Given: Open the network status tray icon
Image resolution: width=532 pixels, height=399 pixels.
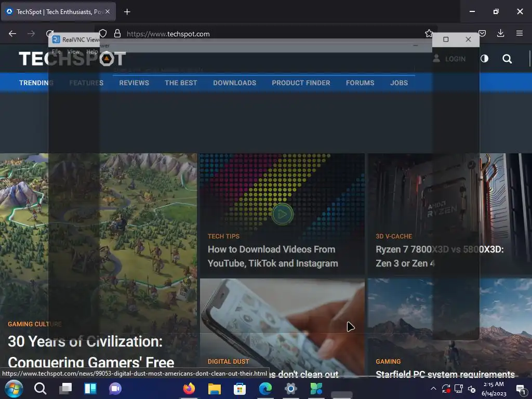Looking at the screenshot, I should (x=459, y=389).
